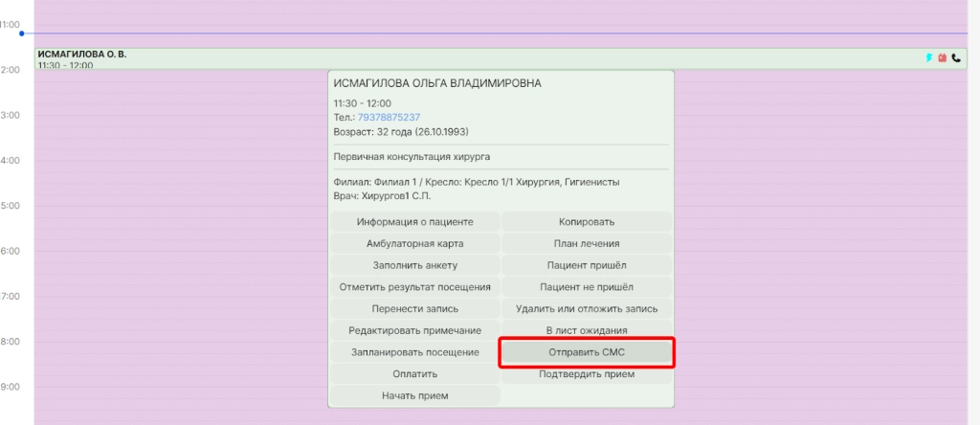Open patient phone number 79378875237
The width and height of the screenshot is (980, 425).
[389, 117]
